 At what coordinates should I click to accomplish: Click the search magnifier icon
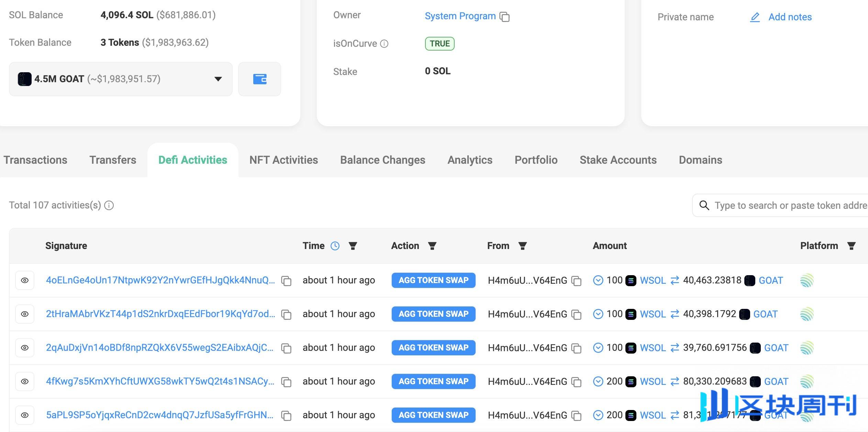704,205
